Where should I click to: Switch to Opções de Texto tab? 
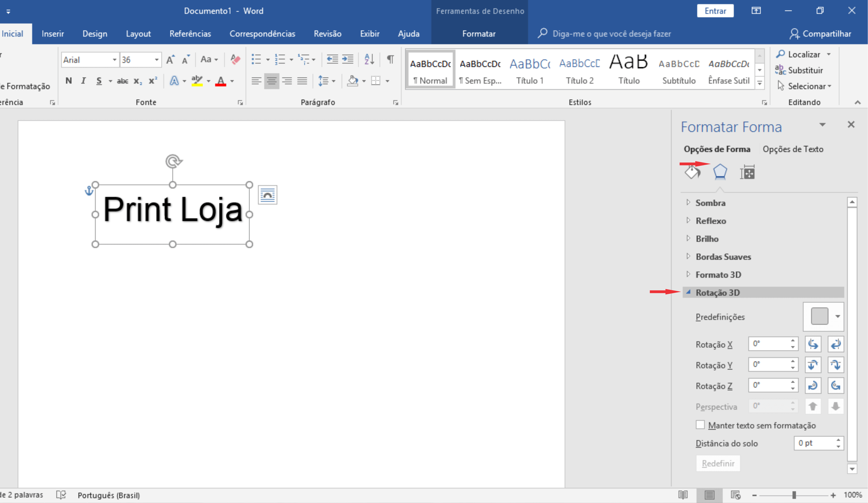(793, 149)
